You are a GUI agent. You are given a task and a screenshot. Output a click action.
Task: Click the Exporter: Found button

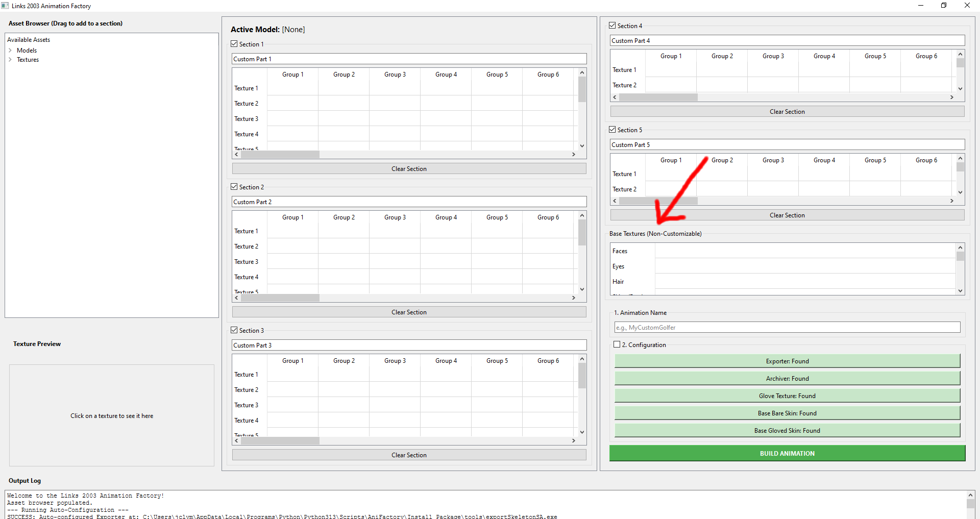pyautogui.click(x=787, y=361)
